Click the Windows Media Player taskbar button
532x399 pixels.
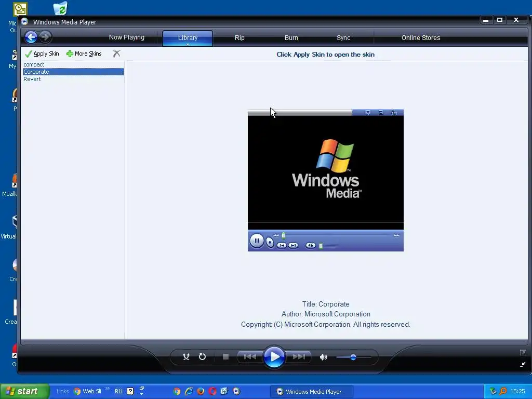pos(312,392)
